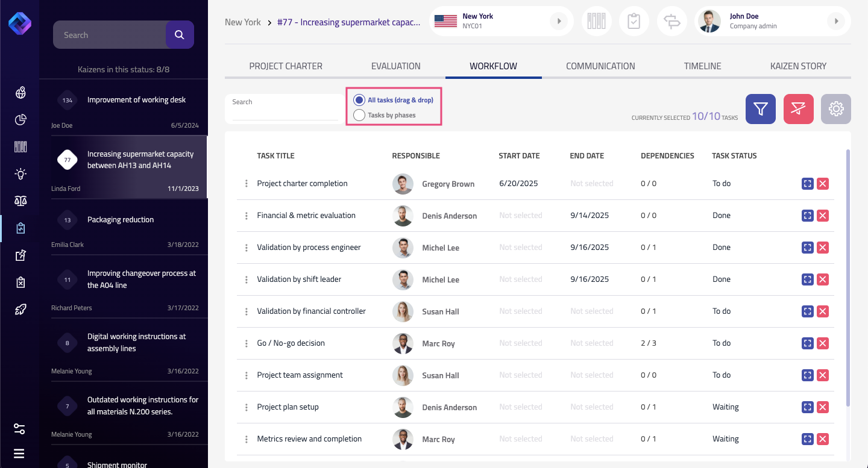This screenshot has width=868, height=468.
Task: Delete the Metrics review and completion task
Action: pos(823,439)
